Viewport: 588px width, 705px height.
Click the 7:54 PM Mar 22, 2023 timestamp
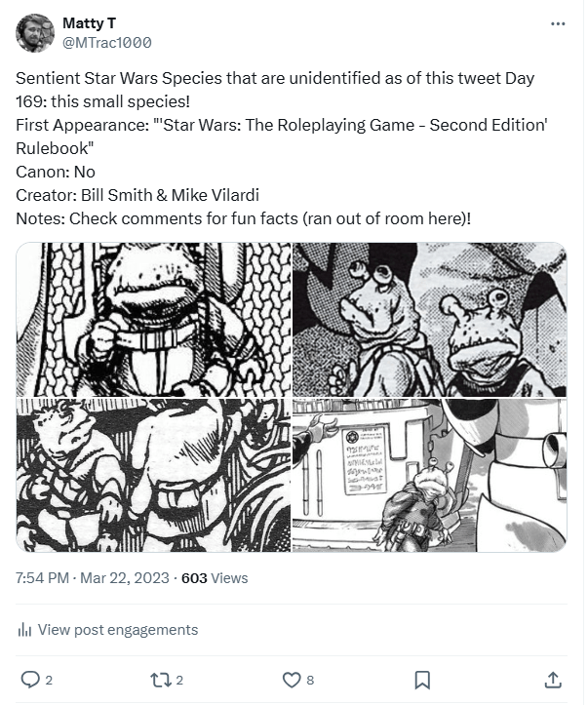(x=93, y=577)
